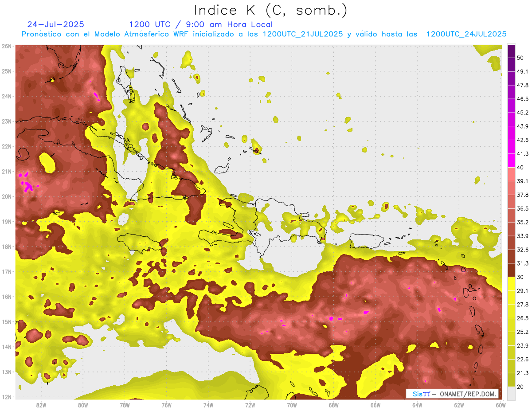Click colorbar value '30'

click(520, 277)
